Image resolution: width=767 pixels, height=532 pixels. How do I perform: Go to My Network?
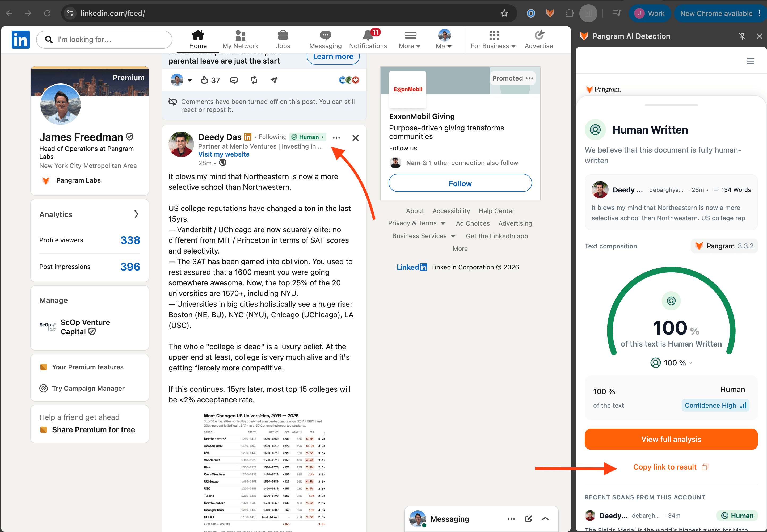240,39
